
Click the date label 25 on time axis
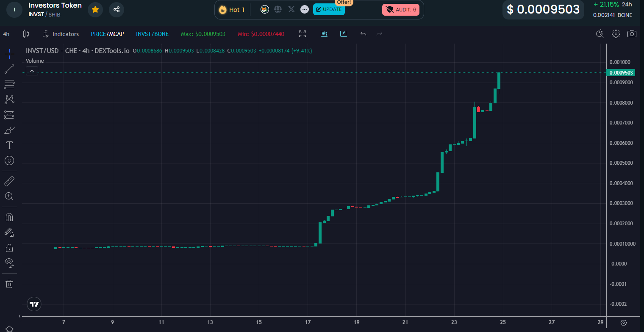[x=503, y=322]
